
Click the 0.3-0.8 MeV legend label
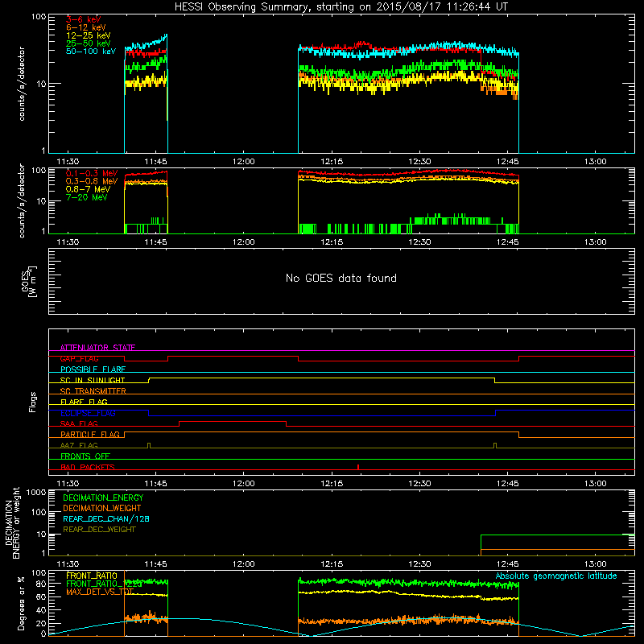click(92, 181)
